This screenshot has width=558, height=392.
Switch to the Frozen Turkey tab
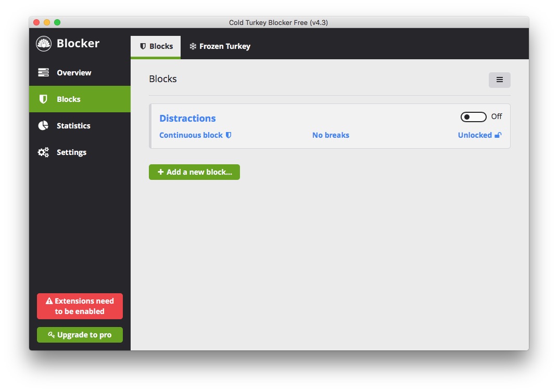click(x=220, y=47)
